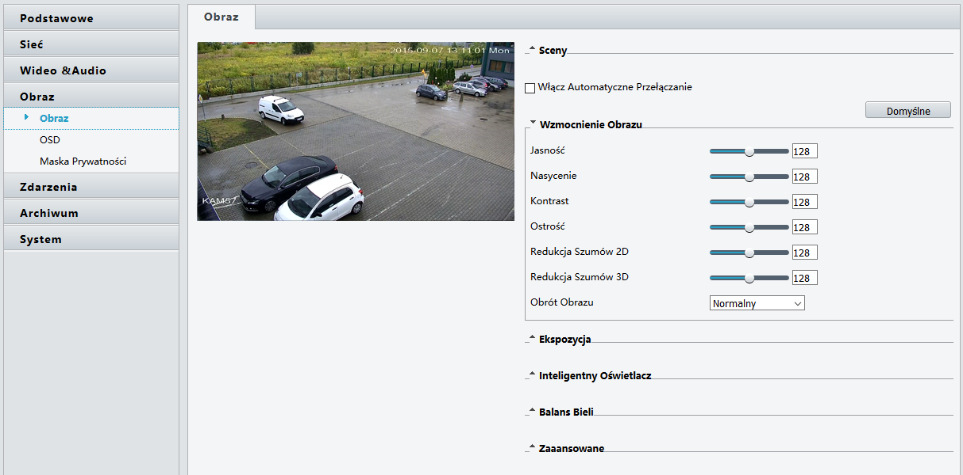Click the Obrót Obrazu label text
This screenshot has height=475, width=963.
click(562, 302)
